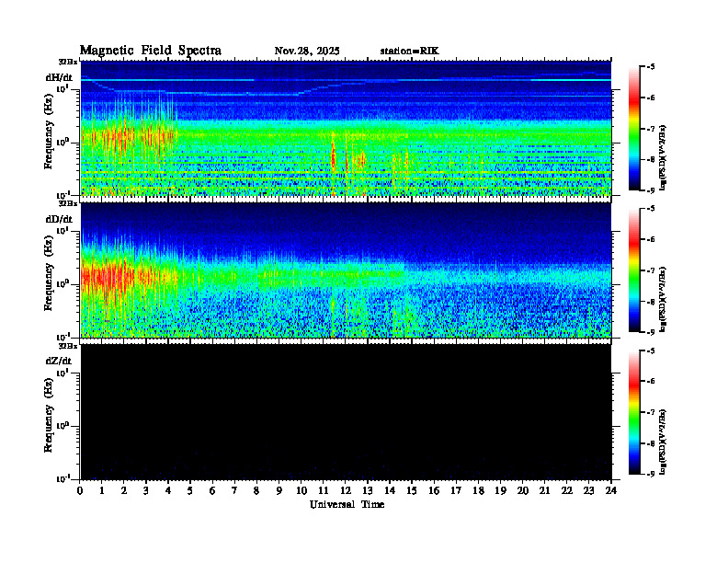Click hour tick label "18" on time axis

(x=478, y=490)
